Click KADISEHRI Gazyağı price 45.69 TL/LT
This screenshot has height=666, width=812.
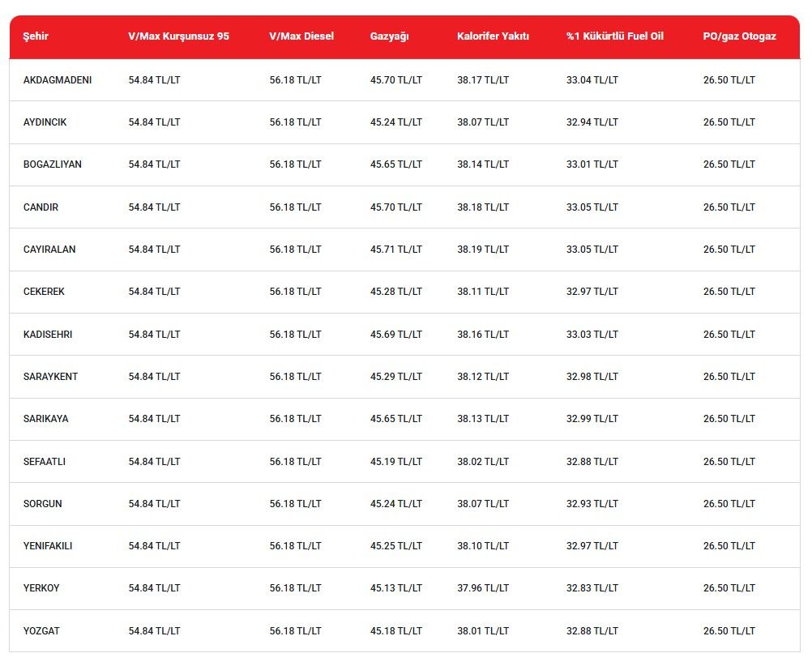pyautogui.click(x=395, y=335)
